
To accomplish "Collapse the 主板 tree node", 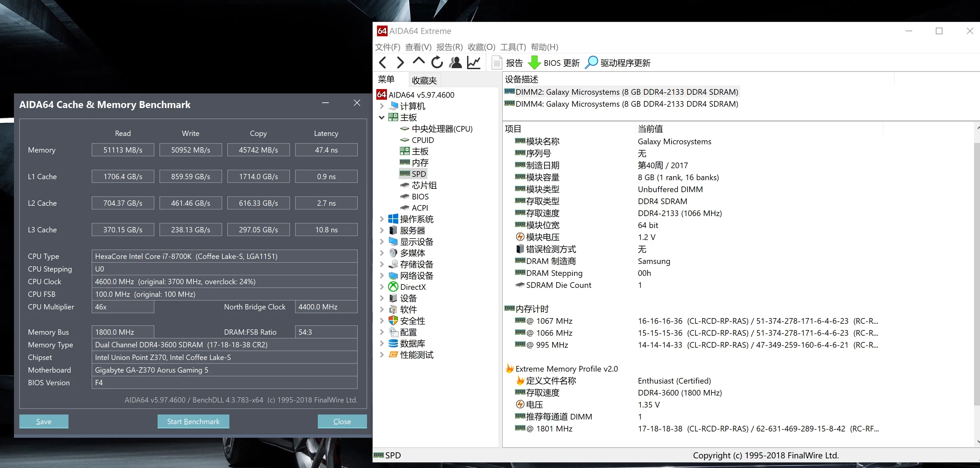I will coord(382,118).
